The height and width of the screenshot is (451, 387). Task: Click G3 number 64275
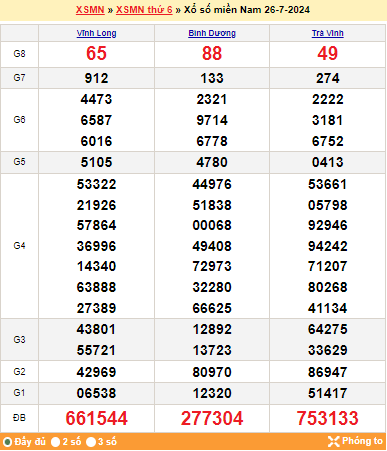click(328, 329)
